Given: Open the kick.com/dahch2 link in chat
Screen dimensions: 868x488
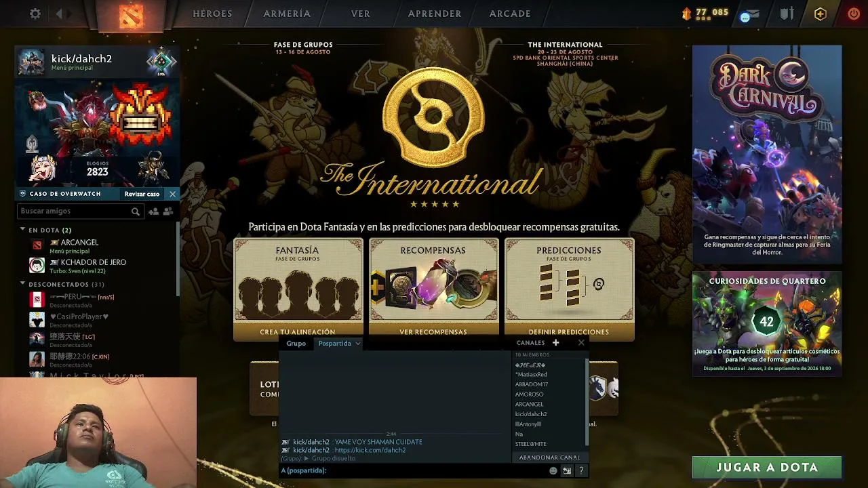Looking at the screenshot, I should [x=370, y=450].
